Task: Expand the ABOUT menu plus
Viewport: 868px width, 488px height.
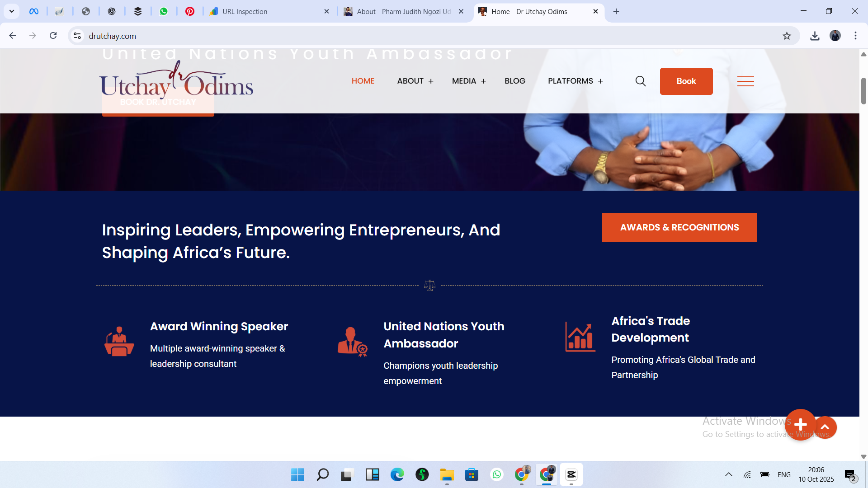Action: [x=431, y=81]
